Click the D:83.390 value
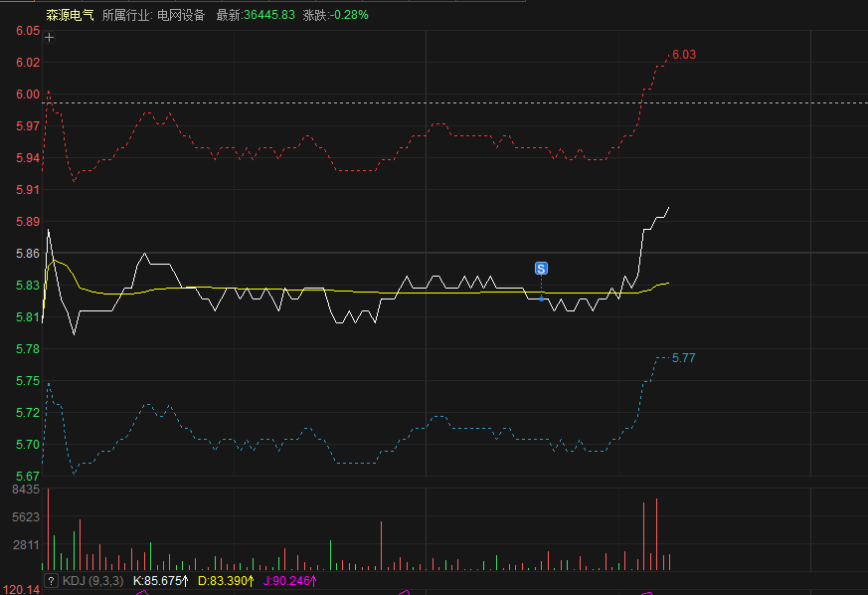 (x=226, y=581)
